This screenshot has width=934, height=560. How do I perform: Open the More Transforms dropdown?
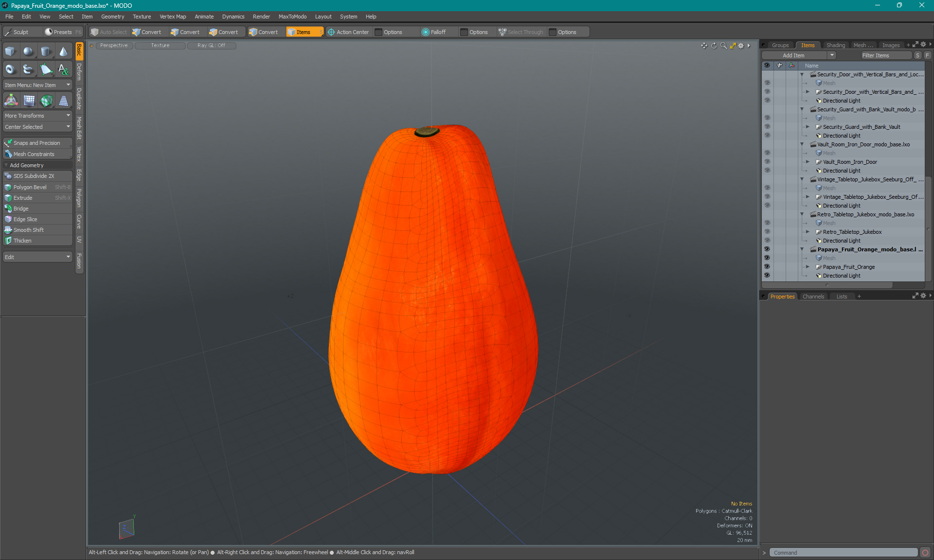[37, 116]
